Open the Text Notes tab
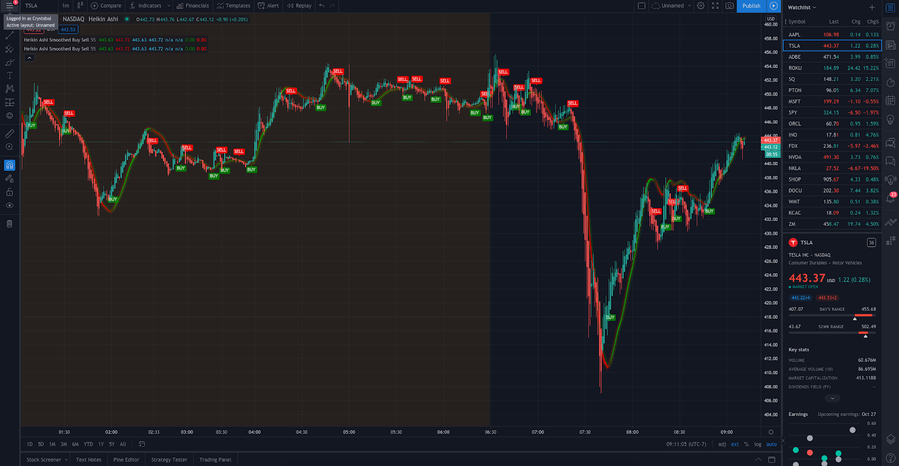The height and width of the screenshot is (466, 899). coord(88,460)
